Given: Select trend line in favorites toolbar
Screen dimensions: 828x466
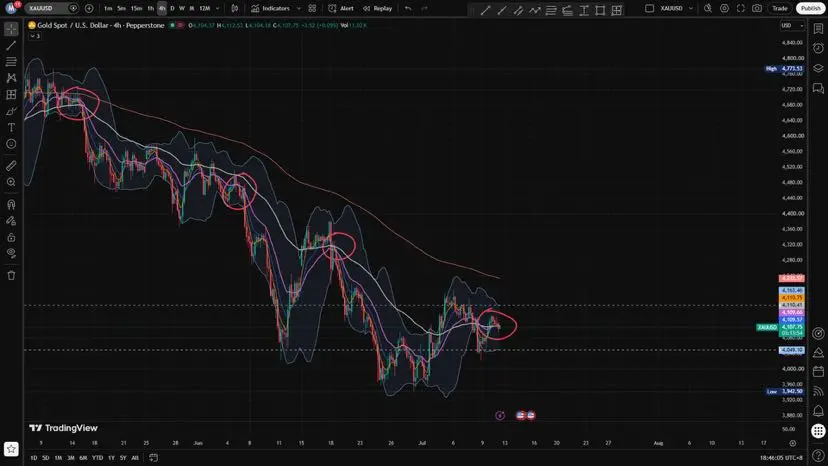Looking at the screenshot, I should click(x=485, y=10).
